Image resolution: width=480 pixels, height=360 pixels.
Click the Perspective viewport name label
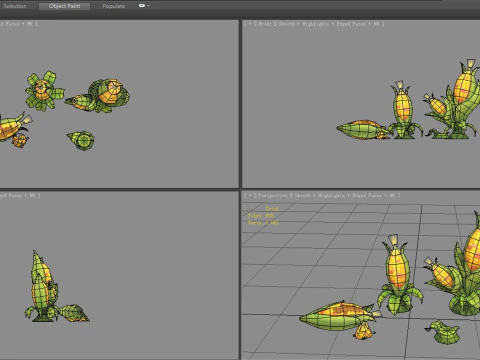tap(273, 196)
